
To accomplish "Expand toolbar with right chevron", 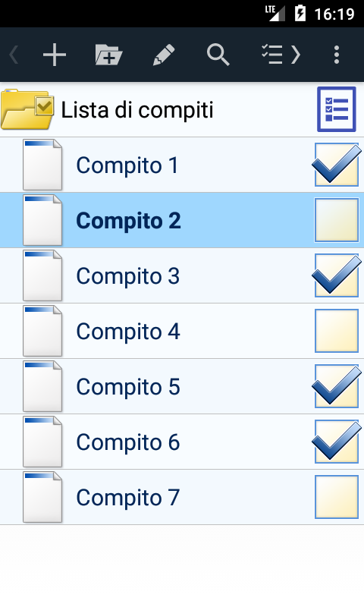I will [x=296, y=55].
